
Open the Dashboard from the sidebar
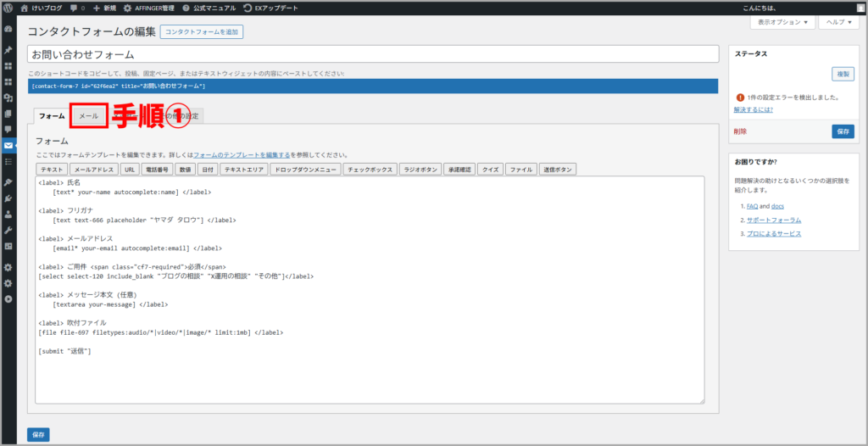pyautogui.click(x=8, y=29)
